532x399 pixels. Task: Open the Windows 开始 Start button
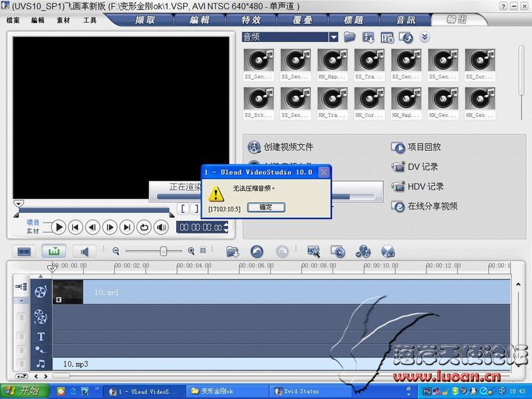tap(25, 391)
